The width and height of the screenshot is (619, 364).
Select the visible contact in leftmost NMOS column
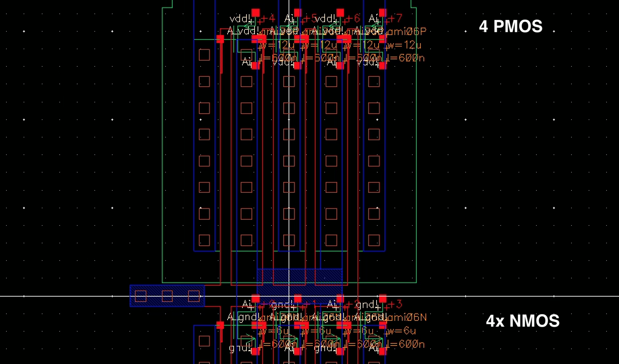[x=204, y=341]
